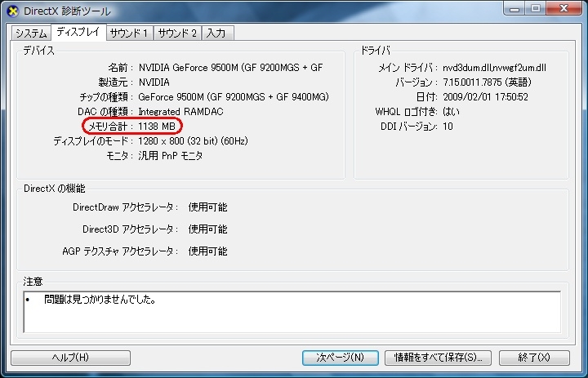Click the ドライバ group label
Image resolution: width=588 pixels, height=378 pixels.
pyautogui.click(x=376, y=51)
